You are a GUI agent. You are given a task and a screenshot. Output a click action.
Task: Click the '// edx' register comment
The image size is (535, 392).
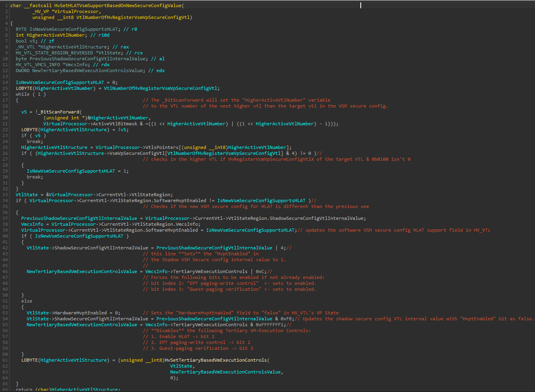point(157,71)
